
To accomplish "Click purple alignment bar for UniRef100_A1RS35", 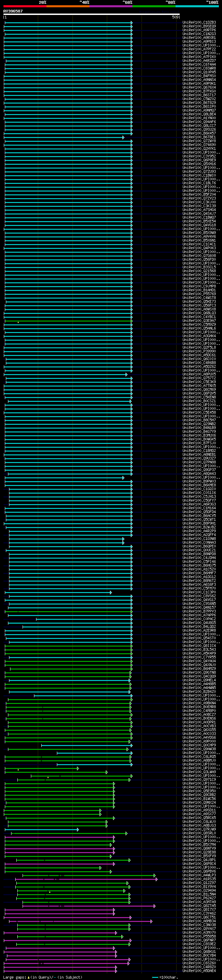I will (86, 880).
